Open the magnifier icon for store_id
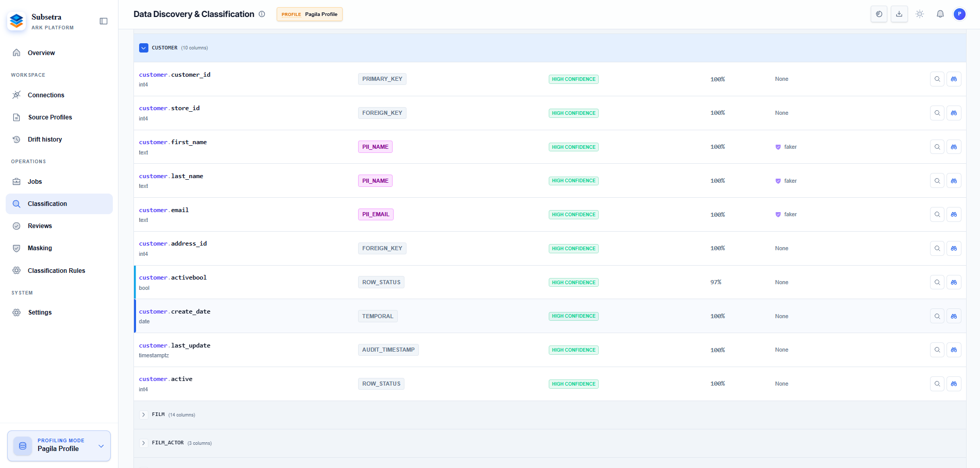The image size is (980, 468). (x=937, y=113)
